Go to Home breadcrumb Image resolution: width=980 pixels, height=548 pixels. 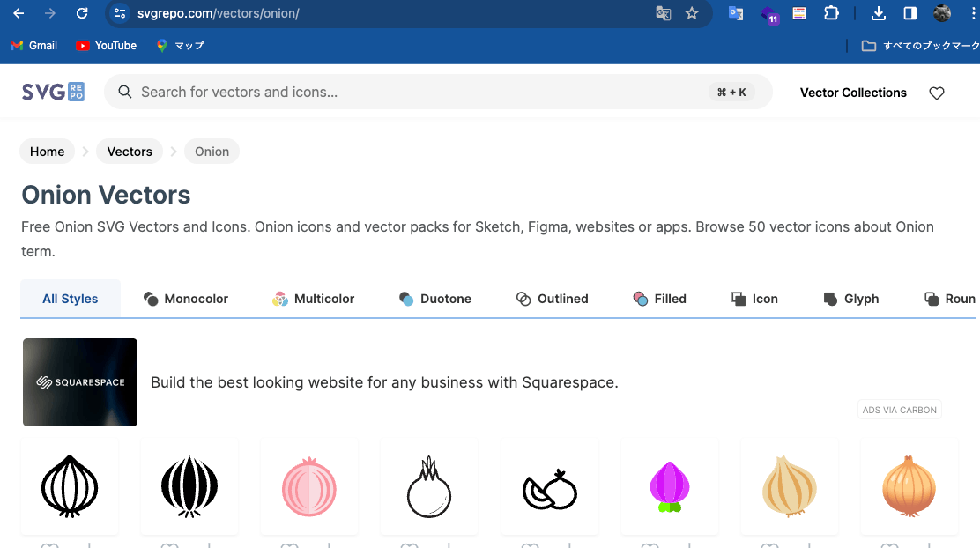(47, 152)
